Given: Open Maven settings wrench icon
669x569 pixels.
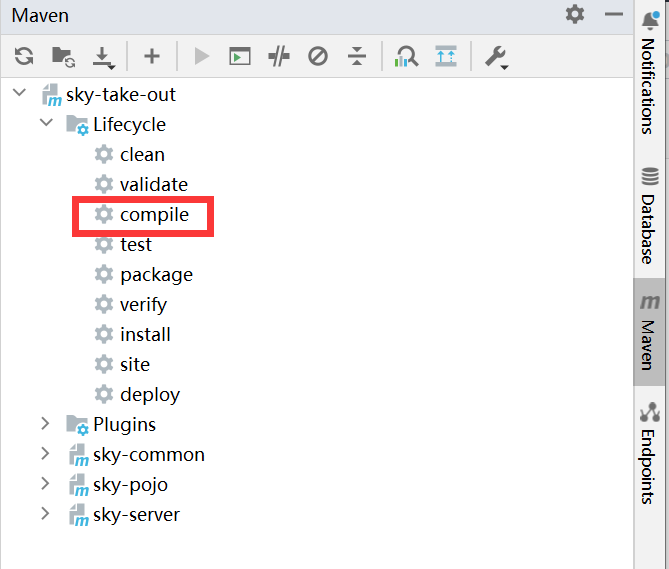Looking at the screenshot, I should 496,57.
